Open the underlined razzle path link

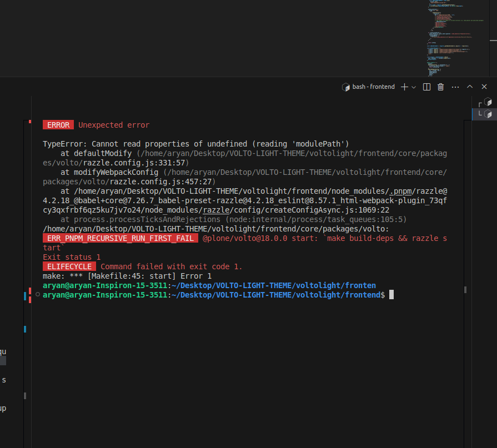tap(216, 210)
